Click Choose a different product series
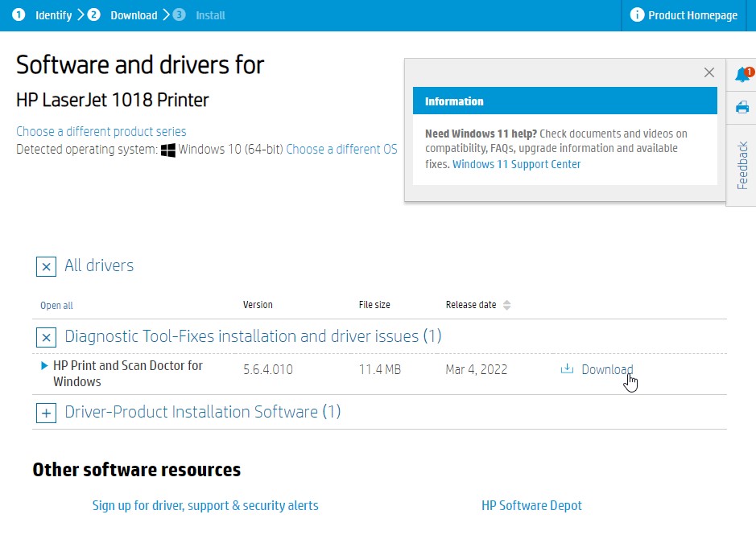The height and width of the screenshot is (539, 756). (x=101, y=131)
